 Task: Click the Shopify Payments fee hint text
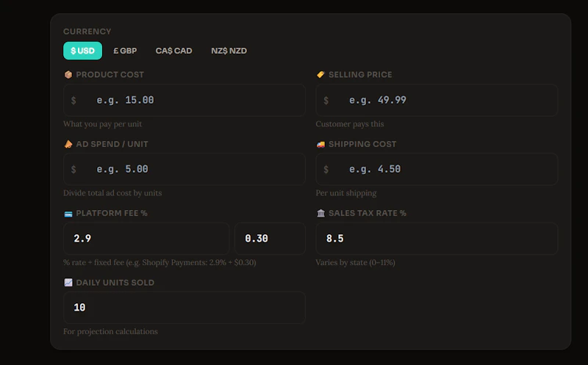pyautogui.click(x=159, y=262)
